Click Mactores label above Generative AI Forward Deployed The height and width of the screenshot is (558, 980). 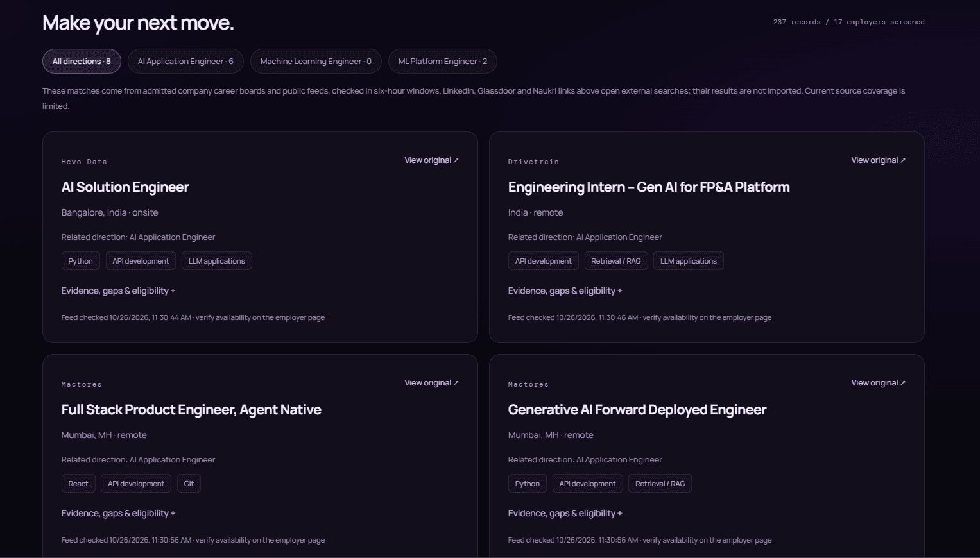[x=528, y=384]
